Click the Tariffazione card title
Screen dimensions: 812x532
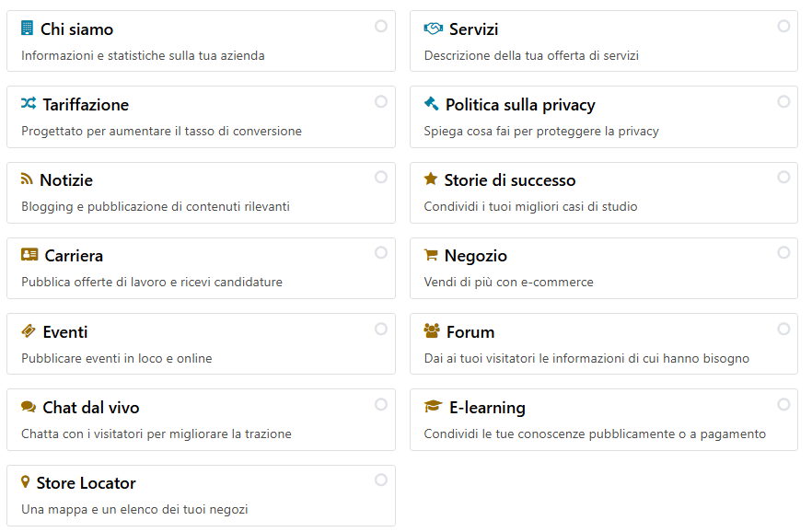pos(86,105)
